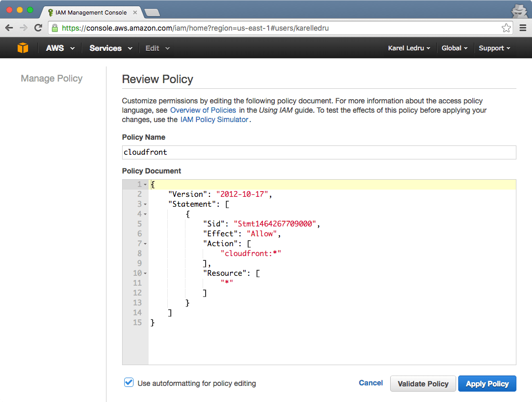Click the Validate Policy button
Image resolution: width=532 pixels, height=402 pixels.
tap(423, 383)
